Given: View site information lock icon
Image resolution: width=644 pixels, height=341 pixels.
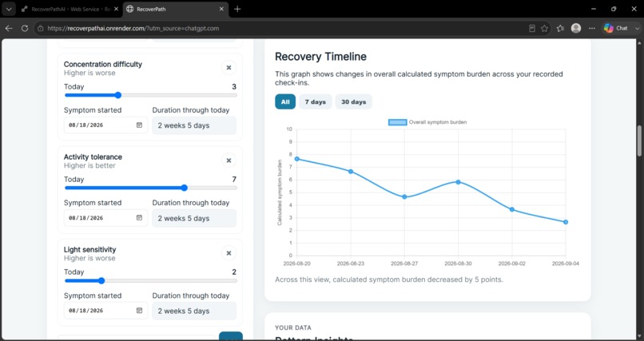Looking at the screenshot, I should tap(40, 28).
